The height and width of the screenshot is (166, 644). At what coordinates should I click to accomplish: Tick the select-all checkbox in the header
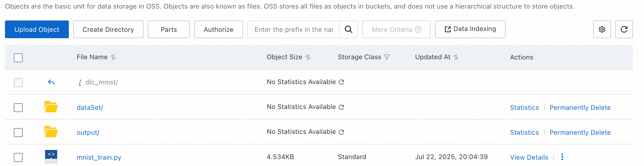(18, 58)
